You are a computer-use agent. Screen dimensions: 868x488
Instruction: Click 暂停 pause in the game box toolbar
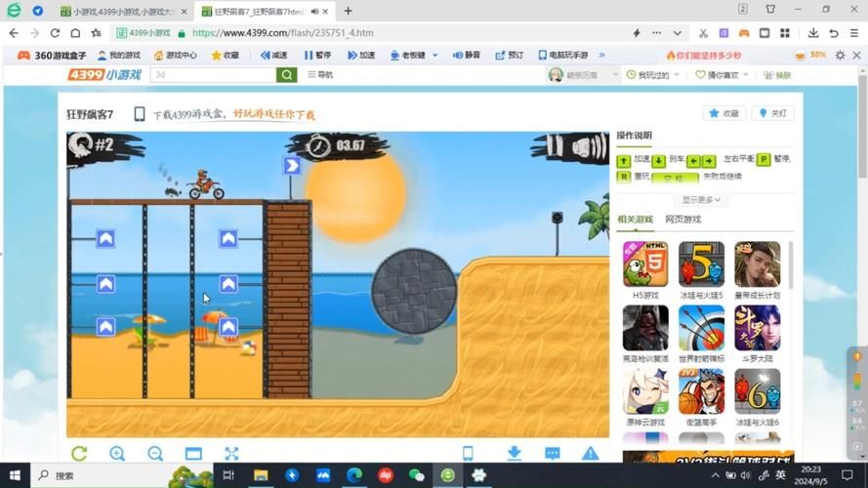(x=317, y=56)
